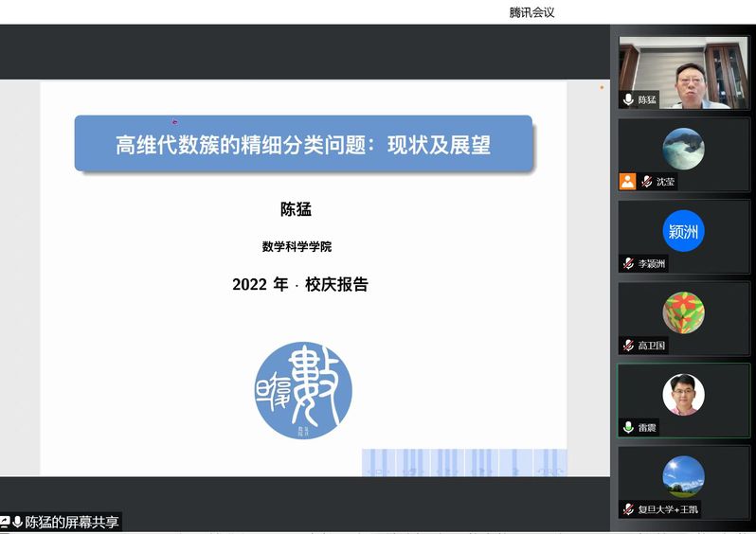Click the 陈猛的屏幕共享 label
This screenshot has width=756, height=534.
(72, 522)
